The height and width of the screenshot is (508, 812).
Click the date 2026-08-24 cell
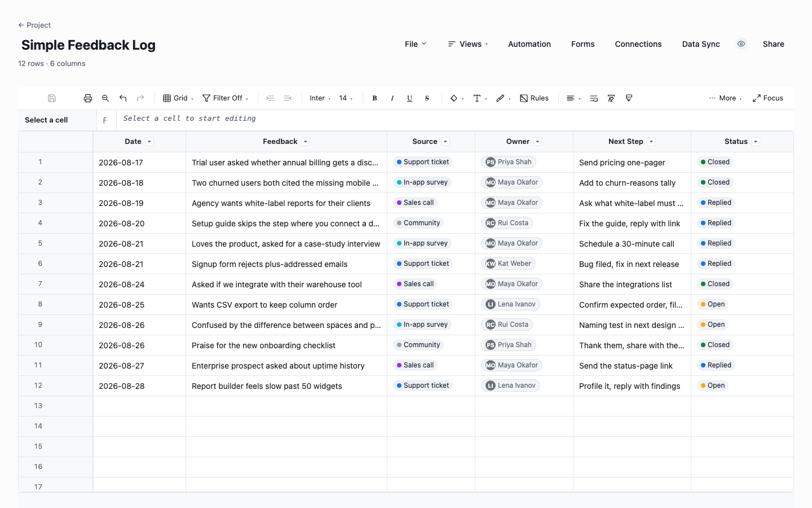point(139,284)
